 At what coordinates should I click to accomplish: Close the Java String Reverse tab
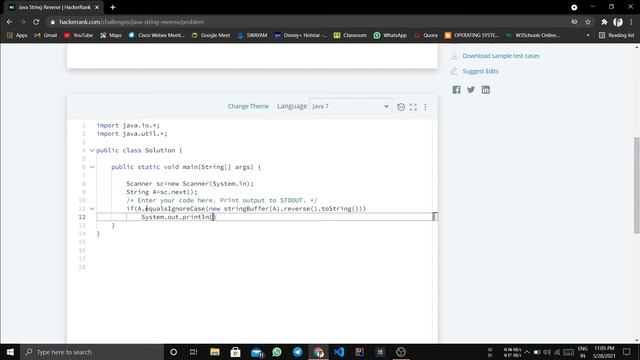click(97, 7)
